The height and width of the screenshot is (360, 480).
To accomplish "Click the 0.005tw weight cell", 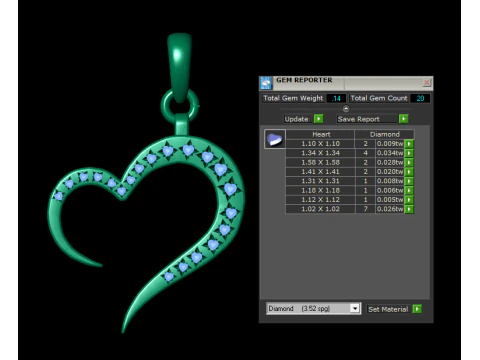I will pyautogui.click(x=390, y=200).
